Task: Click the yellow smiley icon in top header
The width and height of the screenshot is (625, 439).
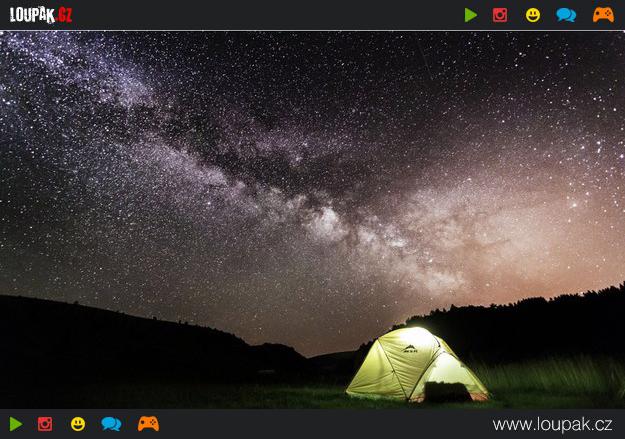Action: 533,15
